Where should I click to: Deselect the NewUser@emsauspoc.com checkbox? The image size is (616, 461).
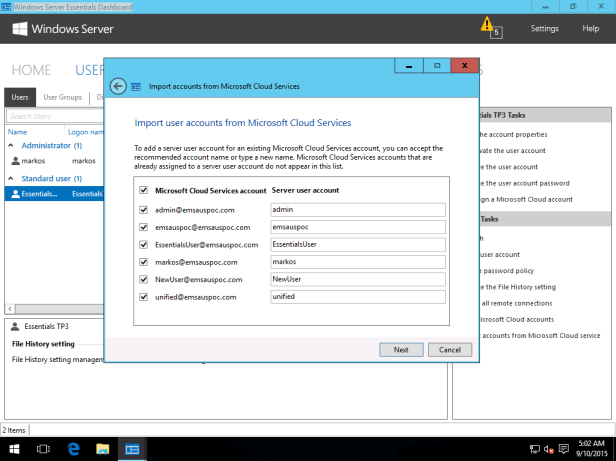coord(144,280)
